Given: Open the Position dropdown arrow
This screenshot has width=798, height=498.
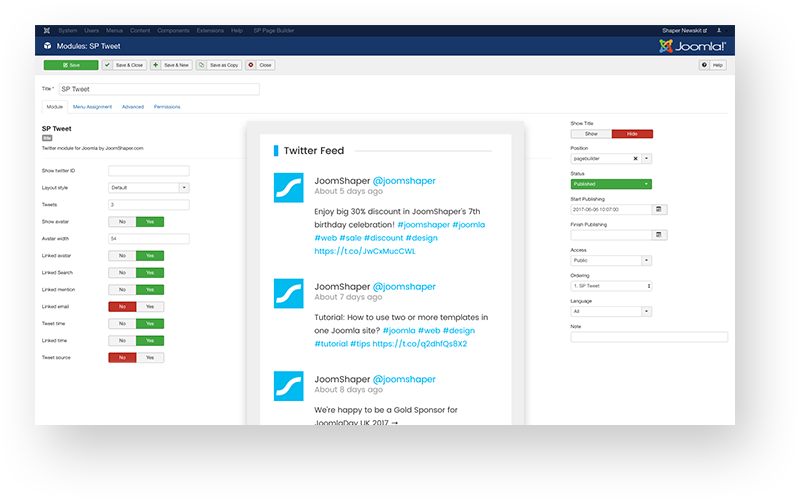Looking at the screenshot, I should pos(646,159).
